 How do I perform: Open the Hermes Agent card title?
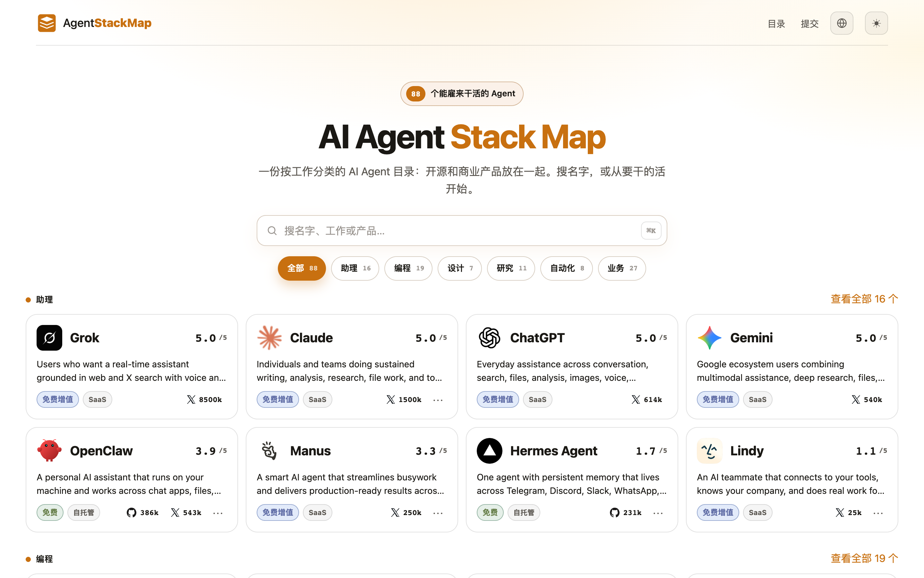tap(554, 451)
